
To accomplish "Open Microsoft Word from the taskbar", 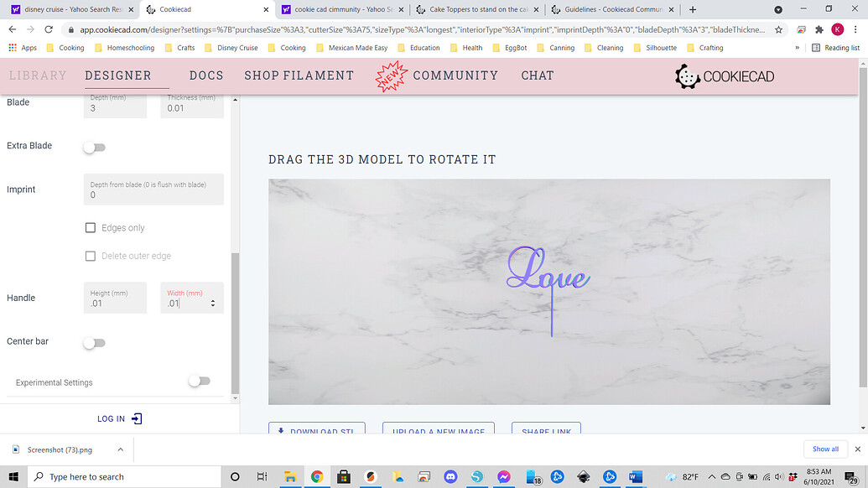I will (x=637, y=476).
